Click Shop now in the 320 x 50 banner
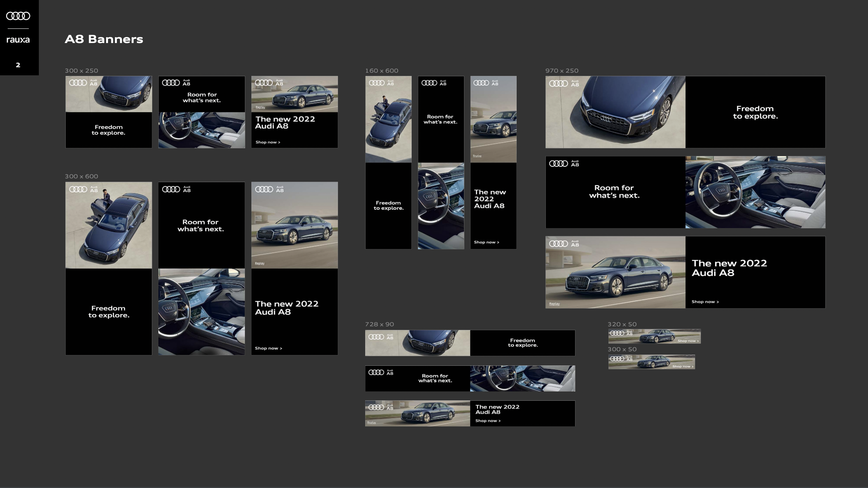The image size is (868, 488). tap(688, 341)
